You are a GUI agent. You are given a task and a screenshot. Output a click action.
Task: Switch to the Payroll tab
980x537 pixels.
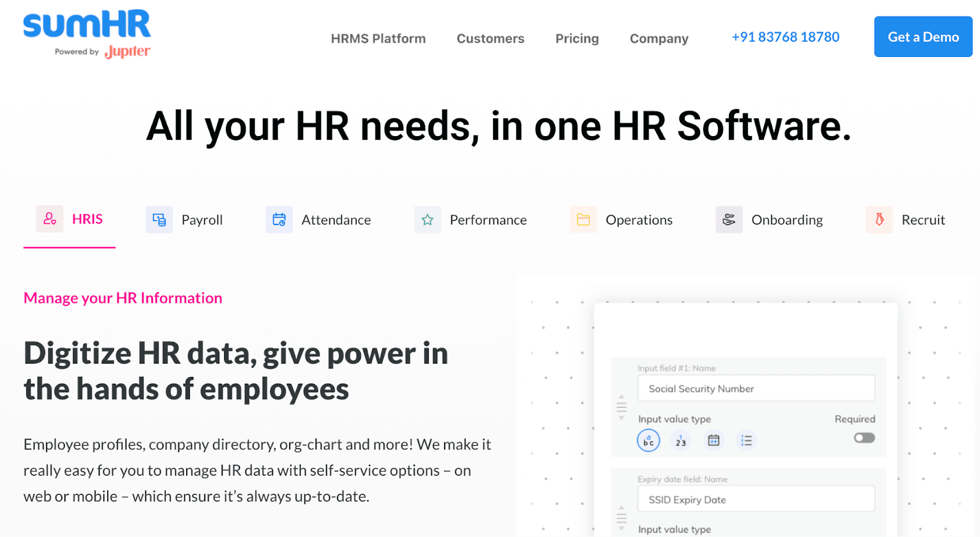pyautogui.click(x=184, y=219)
